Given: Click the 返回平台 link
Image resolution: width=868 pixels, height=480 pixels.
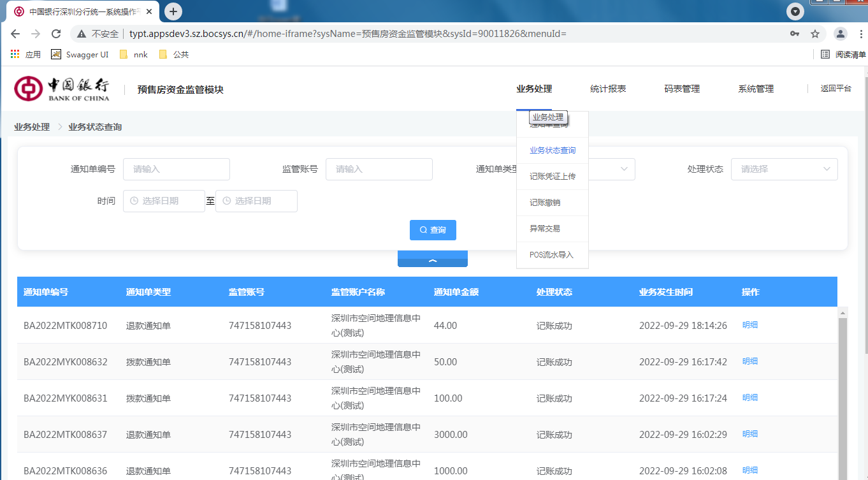Looking at the screenshot, I should point(835,89).
